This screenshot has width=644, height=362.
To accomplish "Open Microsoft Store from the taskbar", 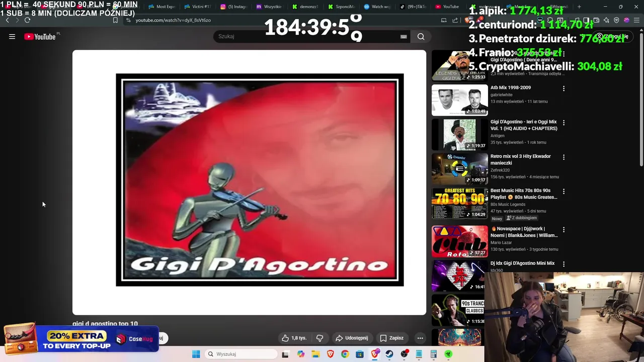I will tap(360, 354).
